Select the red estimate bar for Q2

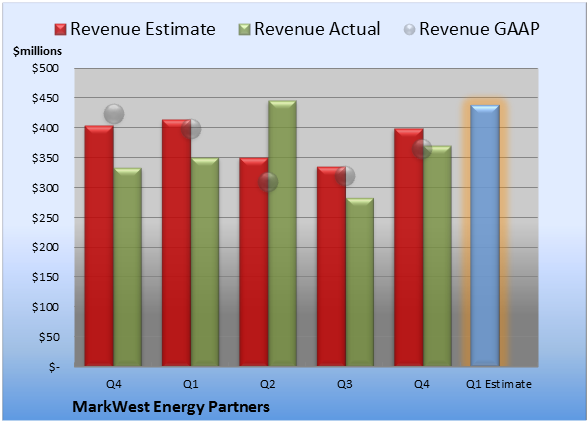(254, 262)
